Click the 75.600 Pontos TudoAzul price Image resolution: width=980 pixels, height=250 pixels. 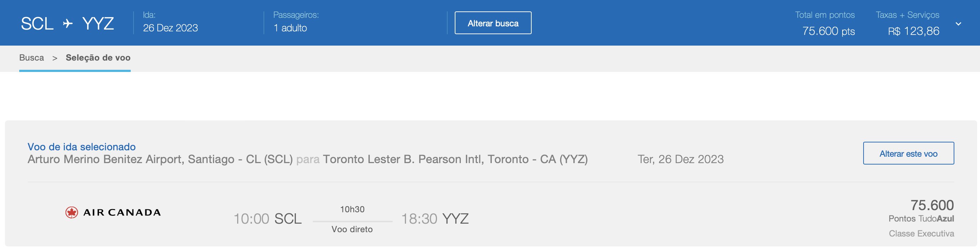point(921,210)
